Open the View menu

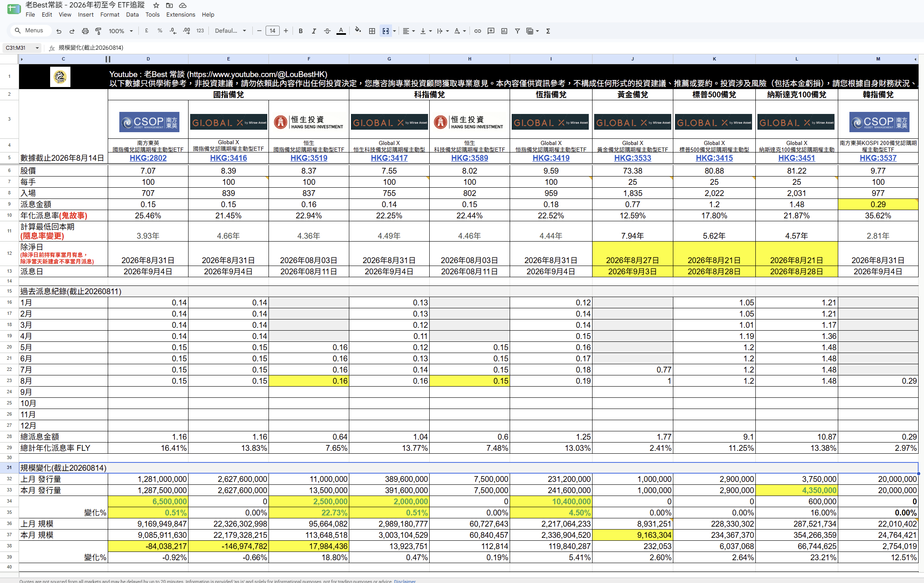click(x=65, y=15)
